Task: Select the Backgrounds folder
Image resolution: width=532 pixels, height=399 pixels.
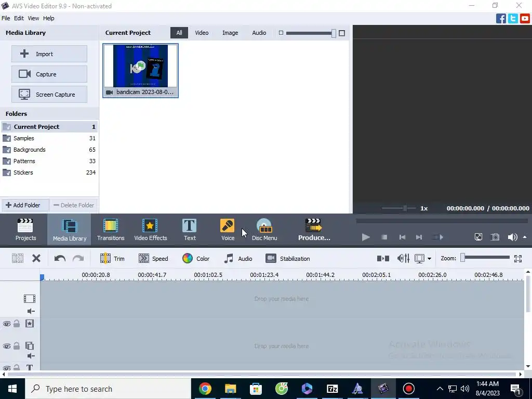Action: point(49,150)
